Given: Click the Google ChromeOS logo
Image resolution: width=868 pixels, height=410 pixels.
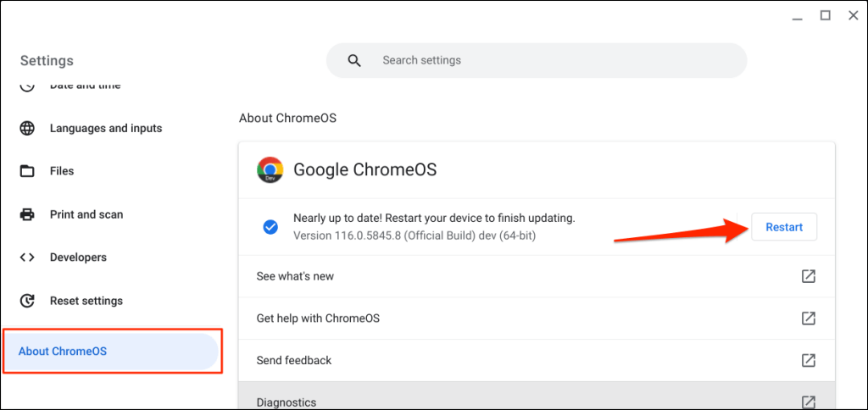Looking at the screenshot, I should [x=270, y=170].
